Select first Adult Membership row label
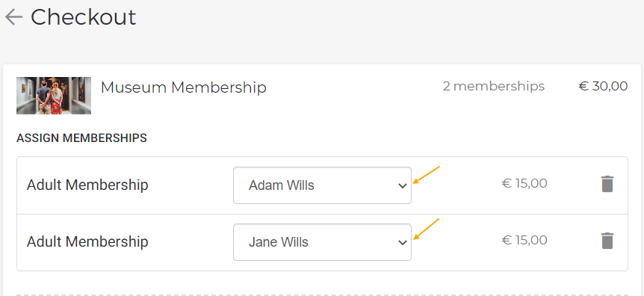This screenshot has width=644, height=296. (x=87, y=185)
